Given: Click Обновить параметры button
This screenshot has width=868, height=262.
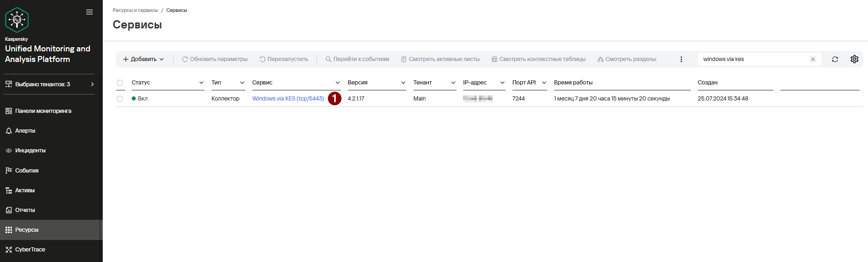Looking at the screenshot, I should point(215,59).
